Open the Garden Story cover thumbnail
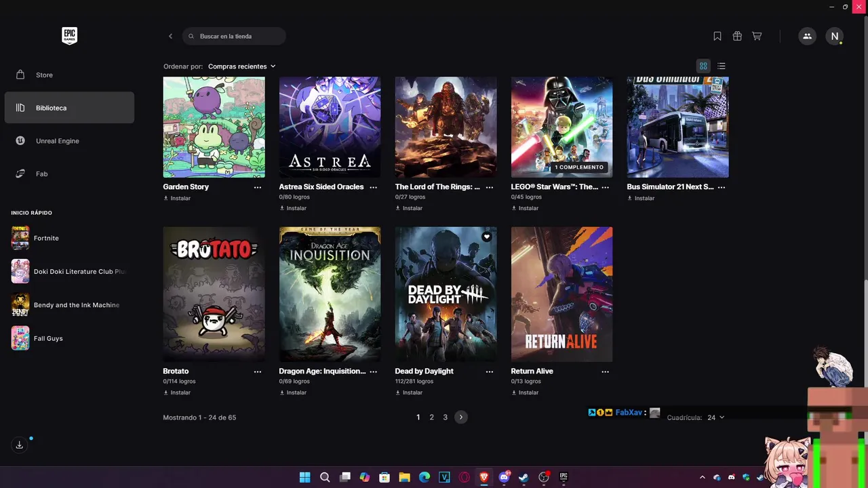The width and height of the screenshot is (868, 488). 214,127
